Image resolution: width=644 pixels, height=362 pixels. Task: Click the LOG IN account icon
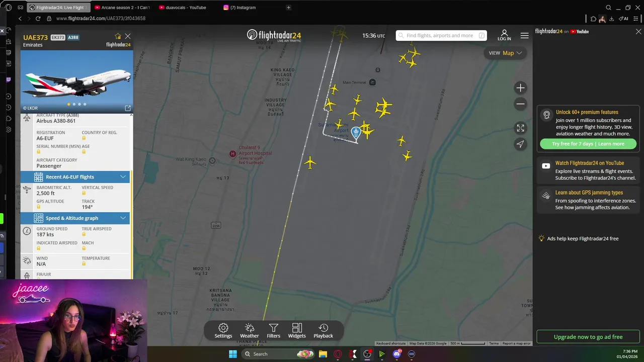tap(504, 35)
